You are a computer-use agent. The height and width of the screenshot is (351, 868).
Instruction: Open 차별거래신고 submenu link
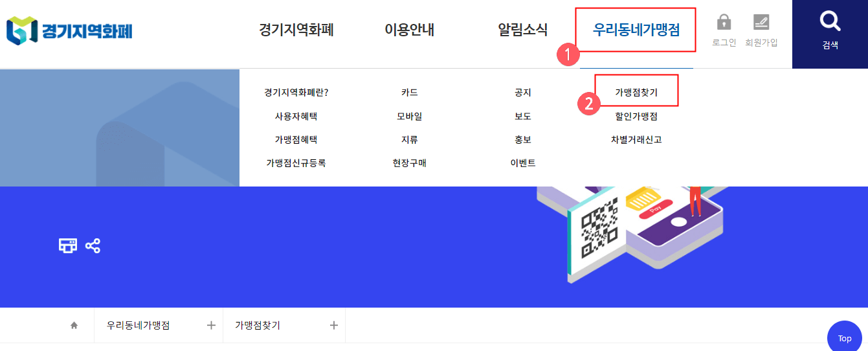coord(636,139)
